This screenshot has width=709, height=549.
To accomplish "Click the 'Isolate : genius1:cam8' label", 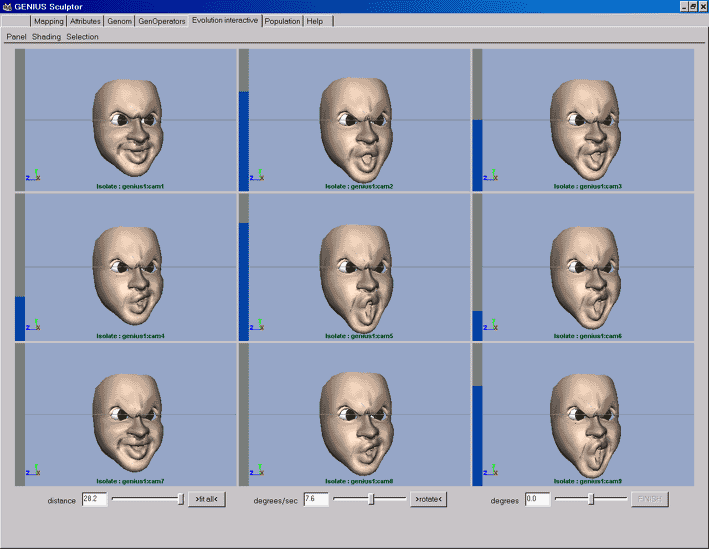I will coord(359,481).
